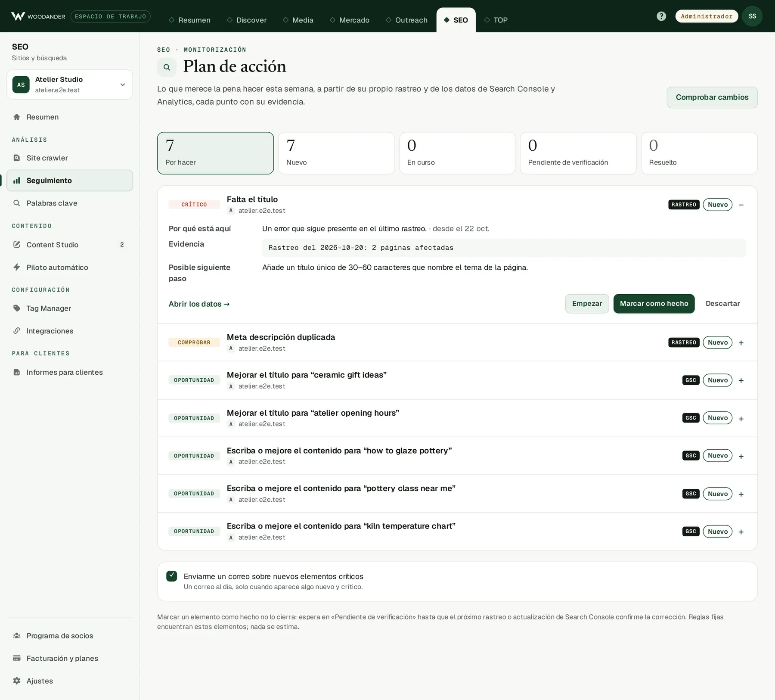Collapse the Falta el título item
This screenshot has width=775, height=700.
click(741, 205)
